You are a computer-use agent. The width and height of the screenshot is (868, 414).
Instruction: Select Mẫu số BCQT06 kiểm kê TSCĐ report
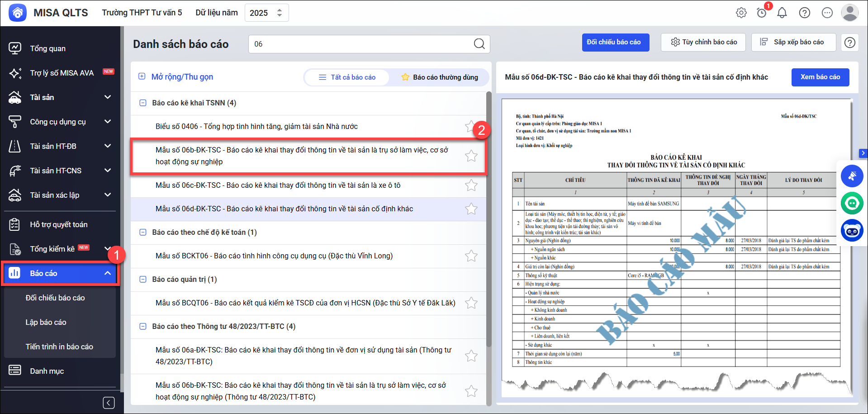point(308,303)
